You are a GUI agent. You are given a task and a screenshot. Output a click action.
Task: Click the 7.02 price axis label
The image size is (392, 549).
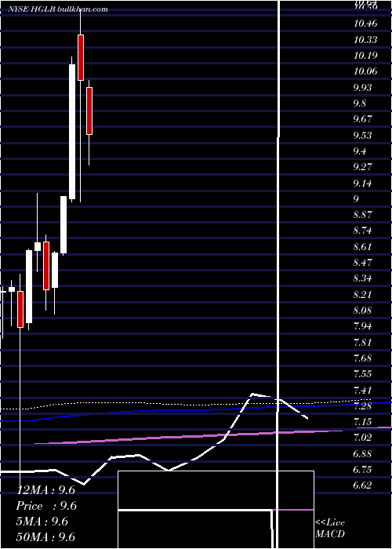[x=363, y=438]
